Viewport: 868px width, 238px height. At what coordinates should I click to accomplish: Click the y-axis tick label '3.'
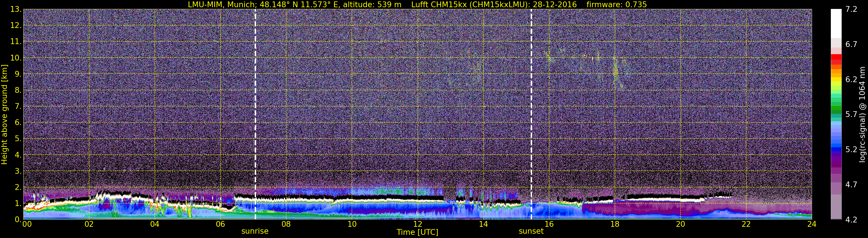tap(18, 171)
